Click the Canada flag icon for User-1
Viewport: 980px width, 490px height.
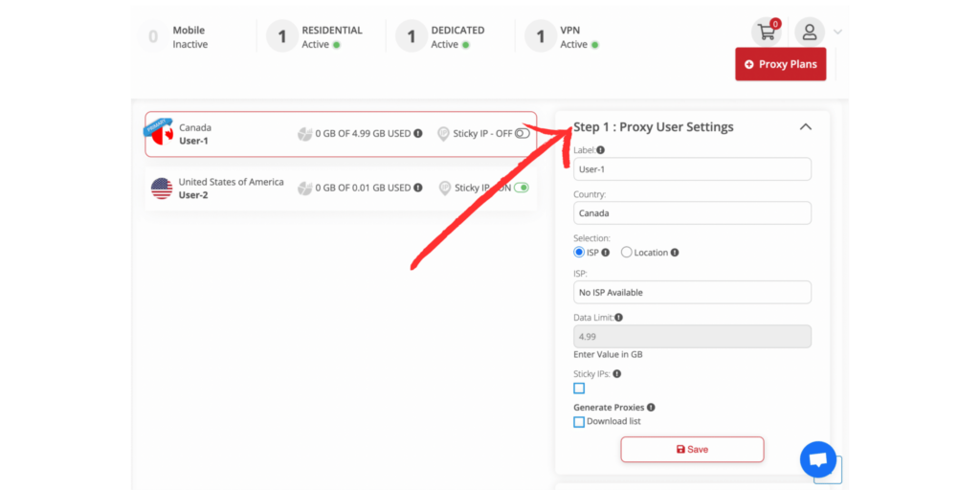(163, 134)
